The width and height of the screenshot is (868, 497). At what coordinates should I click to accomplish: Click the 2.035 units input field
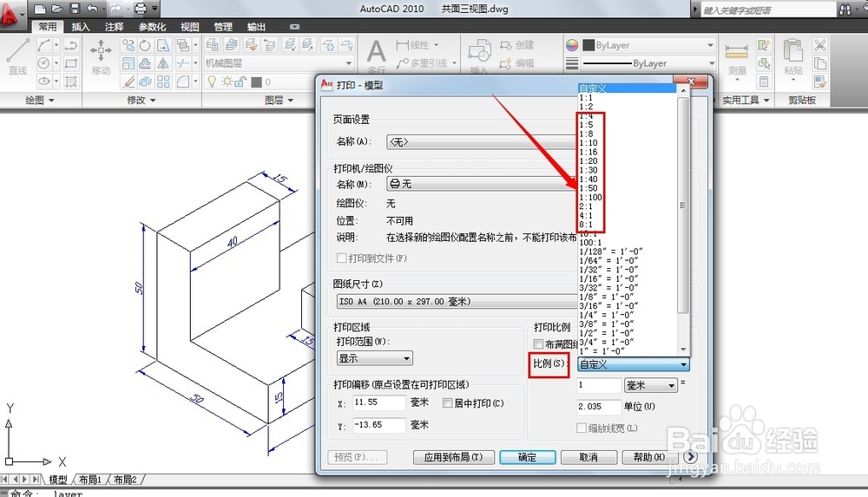[599, 407]
